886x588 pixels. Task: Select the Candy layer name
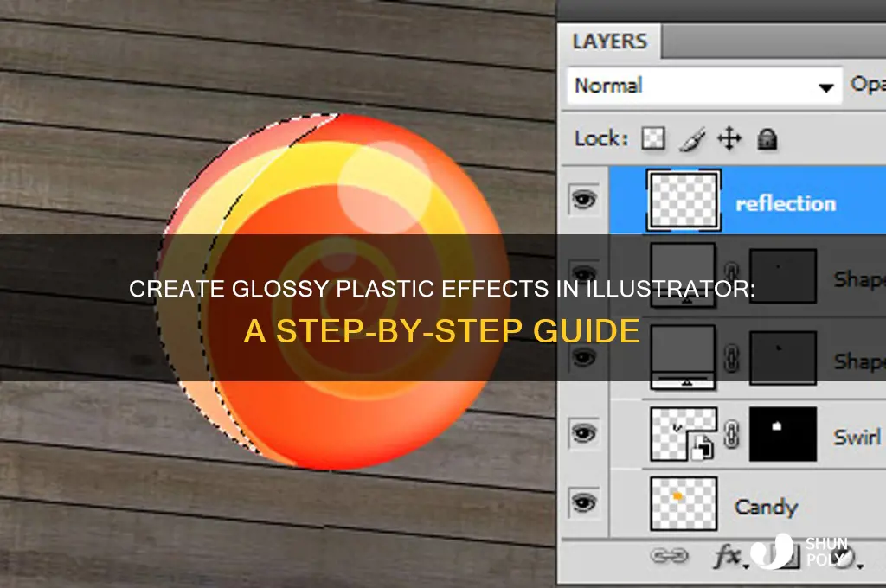coord(766,507)
